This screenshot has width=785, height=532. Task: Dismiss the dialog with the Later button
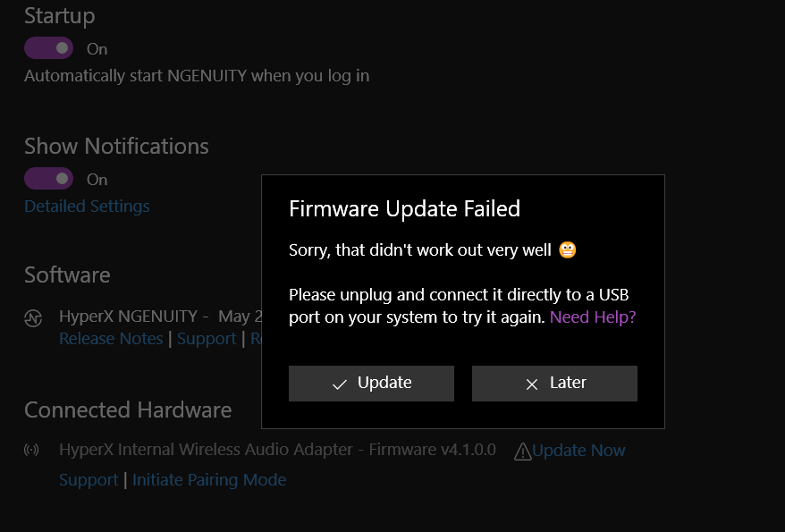click(554, 384)
